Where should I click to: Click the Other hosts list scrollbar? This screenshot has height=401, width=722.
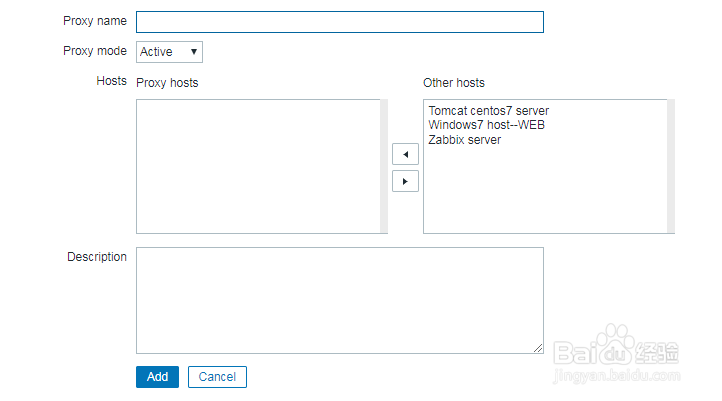(x=671, y=166)
